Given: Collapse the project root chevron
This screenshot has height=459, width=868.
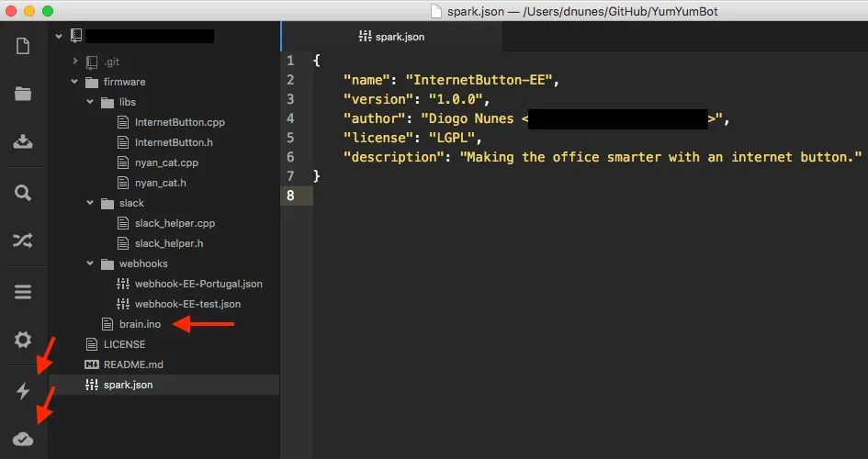Looking at the screenshot, I should tap(59, 37).
